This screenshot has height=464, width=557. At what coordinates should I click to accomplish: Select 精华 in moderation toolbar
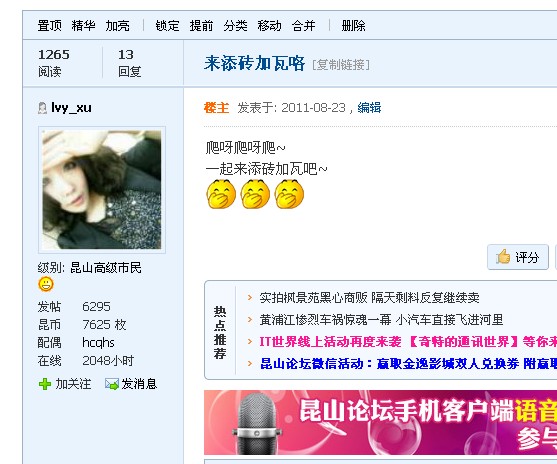coord(83,26)
